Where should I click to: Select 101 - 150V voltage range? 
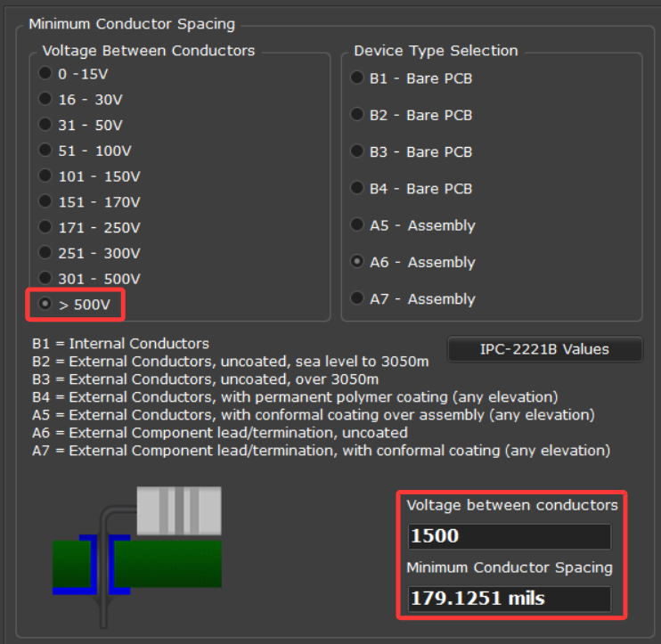pos(89,176)
